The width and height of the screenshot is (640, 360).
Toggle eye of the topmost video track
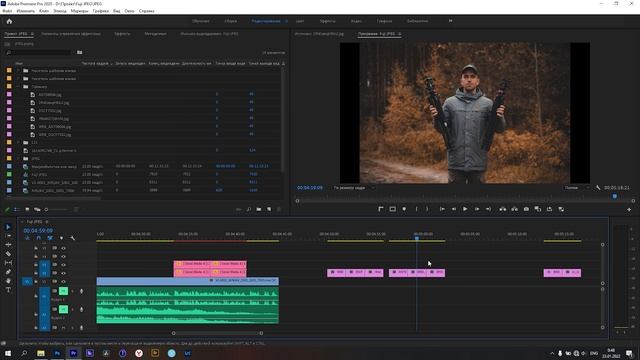(x=63, y=248)
